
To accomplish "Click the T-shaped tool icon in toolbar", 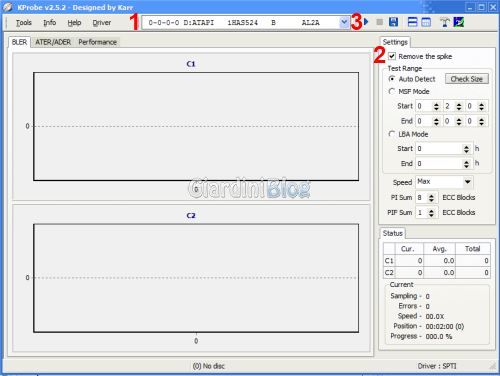I will (x=445, y=22).
